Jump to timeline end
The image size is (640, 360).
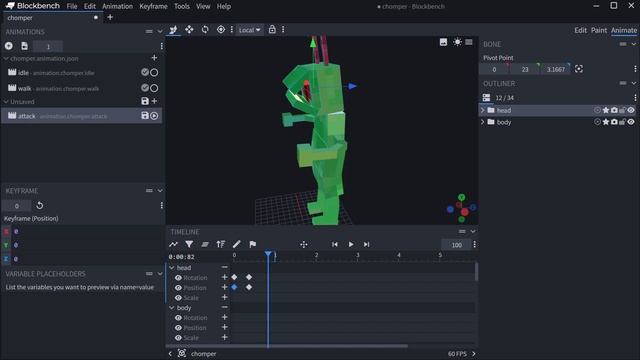coord(367,244)
